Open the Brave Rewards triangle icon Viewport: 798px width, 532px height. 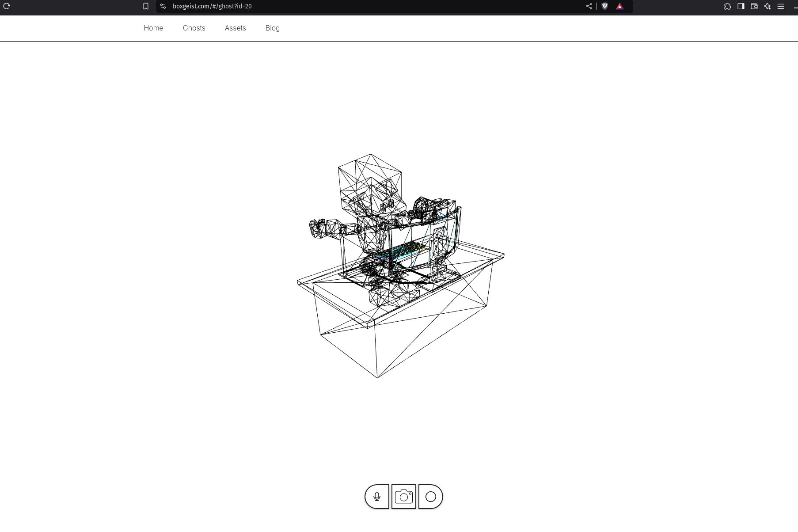coord(620,6)
